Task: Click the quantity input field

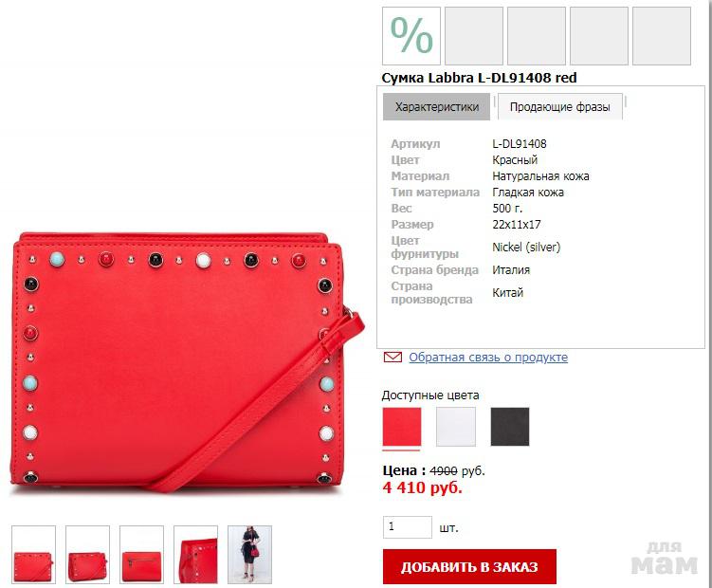Action: pyautogui.click(x=408, y=527)
